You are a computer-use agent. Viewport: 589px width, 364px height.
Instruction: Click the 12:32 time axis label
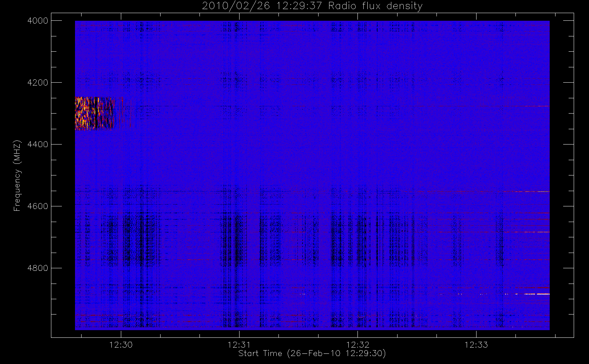tap(357, 345)
